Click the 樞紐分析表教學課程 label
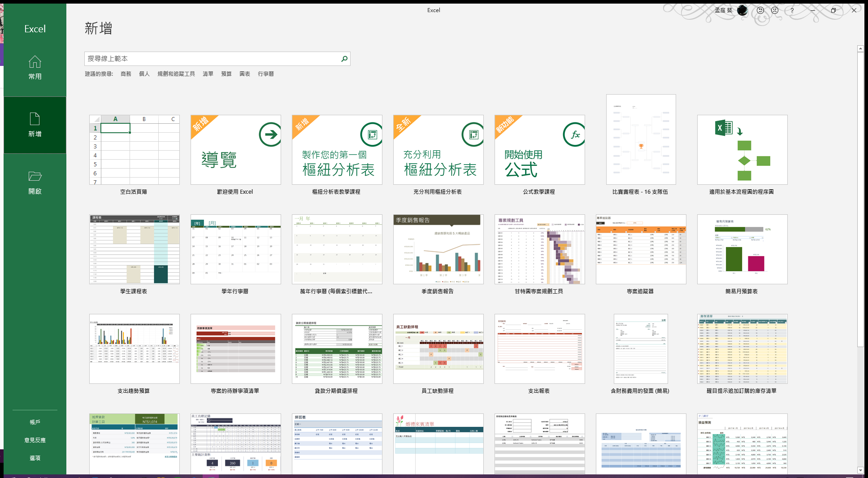This screenshot has width=868, height=478. pyautogui.click(x=336, y=192)
